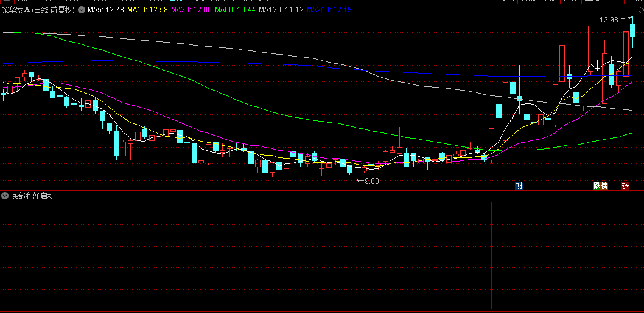The image size is (644, 313).
Task: Select the MA60: 10.44 label
Action: pos(236,10)
